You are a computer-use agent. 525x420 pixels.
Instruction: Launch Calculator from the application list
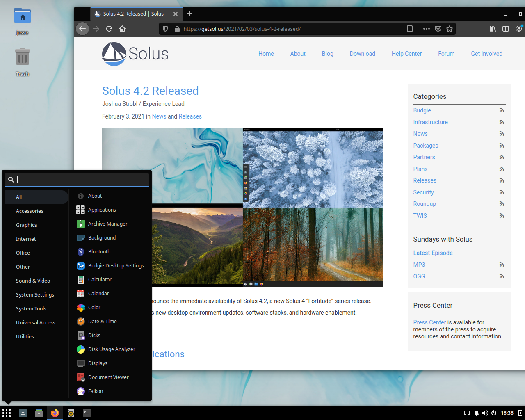coord(100,279)
